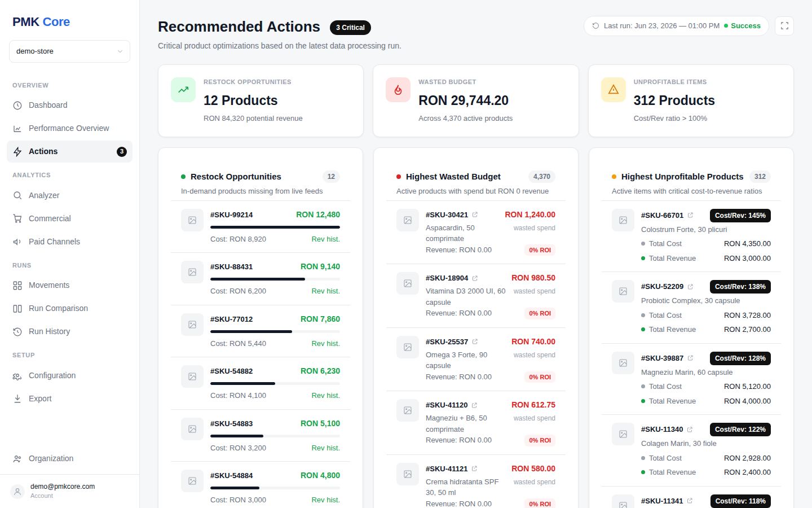Click the Export download icon
Viewport: 812px width, 508px height.
17,399
